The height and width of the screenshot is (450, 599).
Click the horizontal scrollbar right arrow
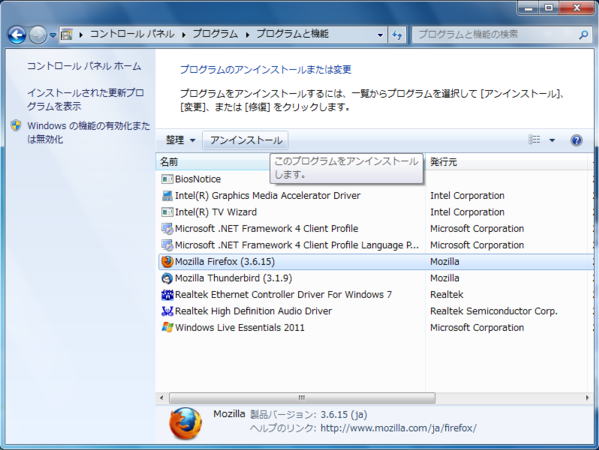click(587, 398)
